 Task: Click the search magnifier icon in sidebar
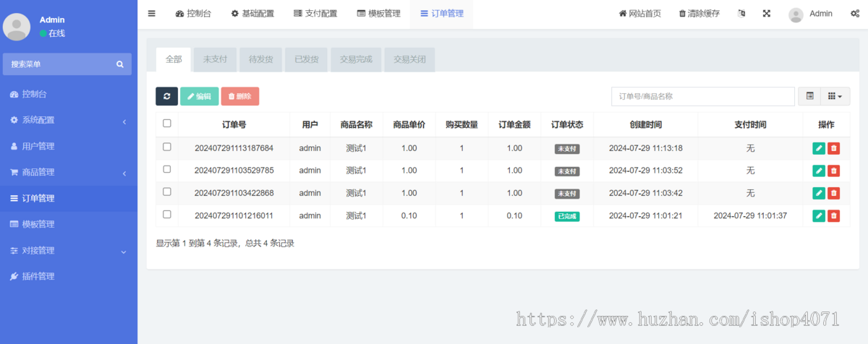120,64
